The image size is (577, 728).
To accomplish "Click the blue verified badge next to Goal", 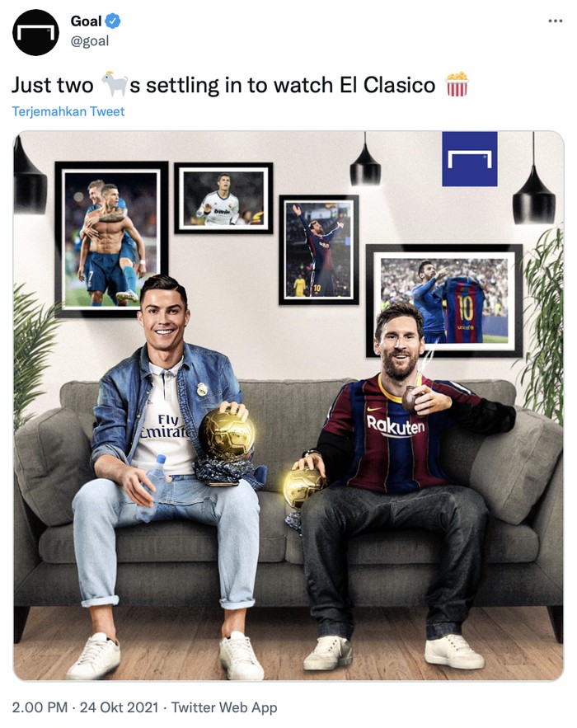I will [x=113, y=21].
